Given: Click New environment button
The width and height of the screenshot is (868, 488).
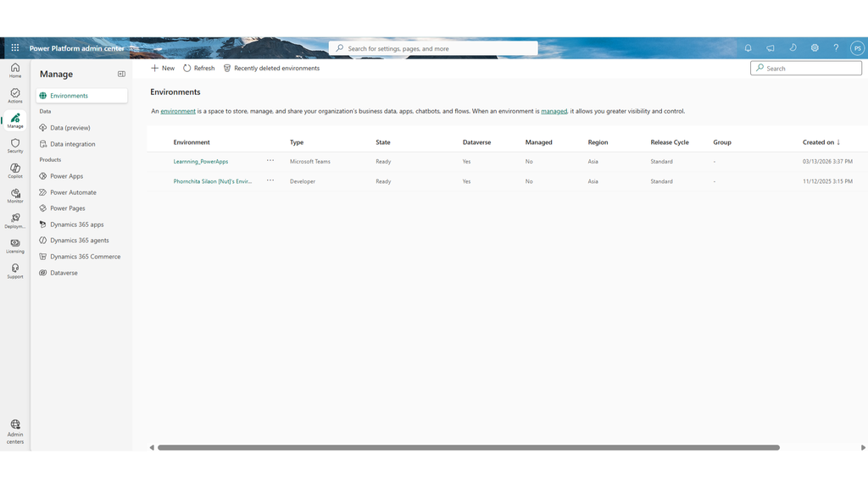Looking at the screenshot, I should click(x=163, y=68).
